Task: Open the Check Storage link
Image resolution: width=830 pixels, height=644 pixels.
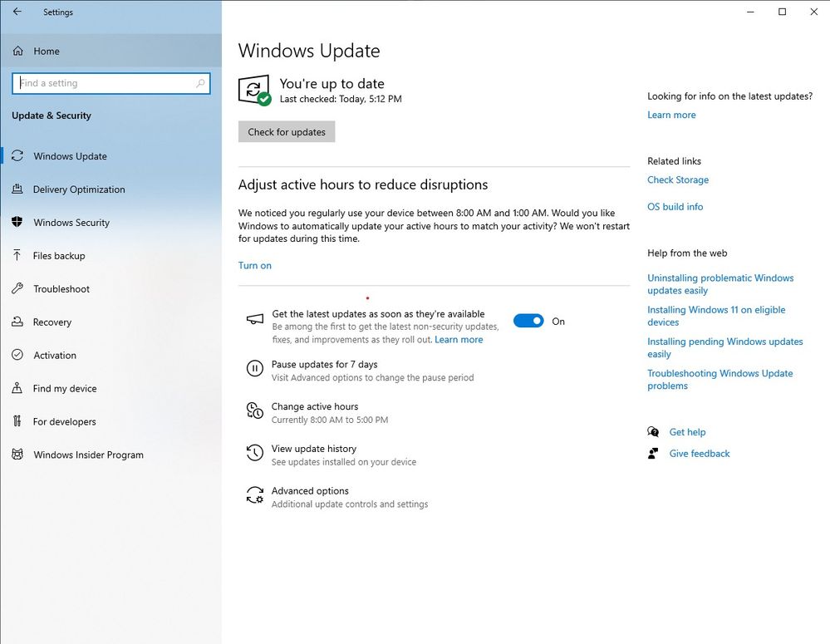Action: [678, 179]
